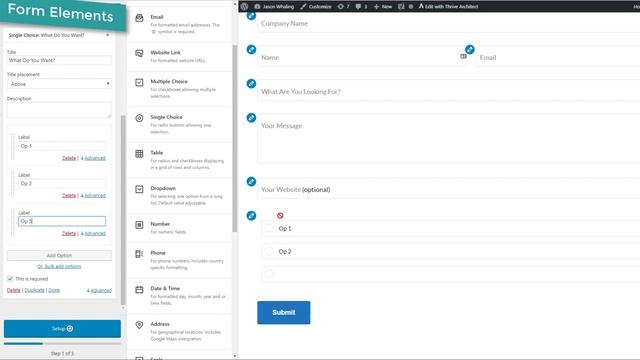Delete the Op 1 option

69,158
